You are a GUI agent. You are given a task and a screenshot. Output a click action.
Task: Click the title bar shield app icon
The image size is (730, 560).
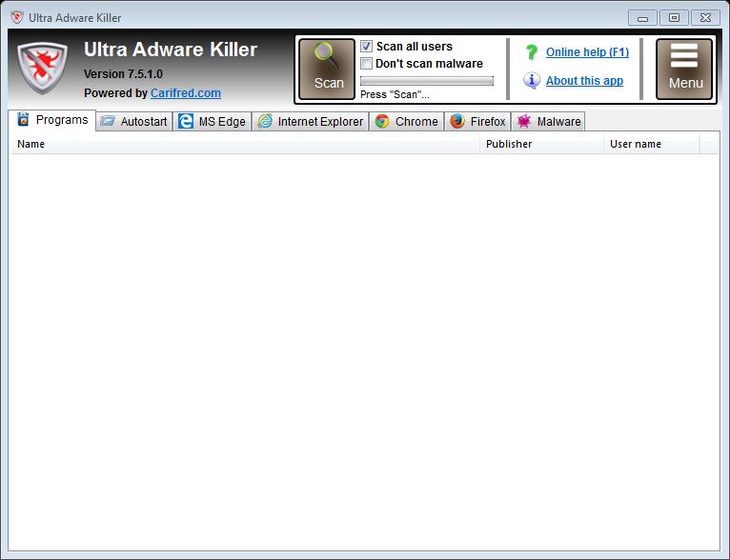tap(17, 18)
